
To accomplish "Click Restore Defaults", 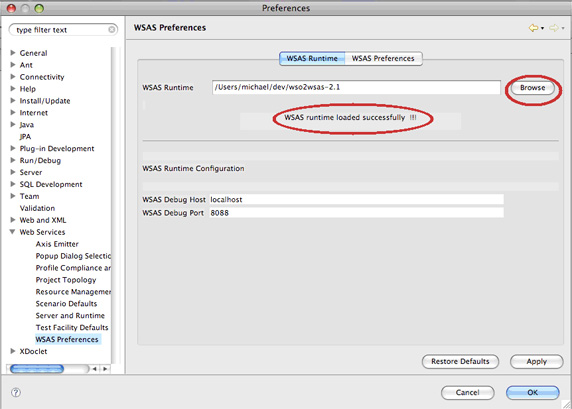I will point(460,361).
